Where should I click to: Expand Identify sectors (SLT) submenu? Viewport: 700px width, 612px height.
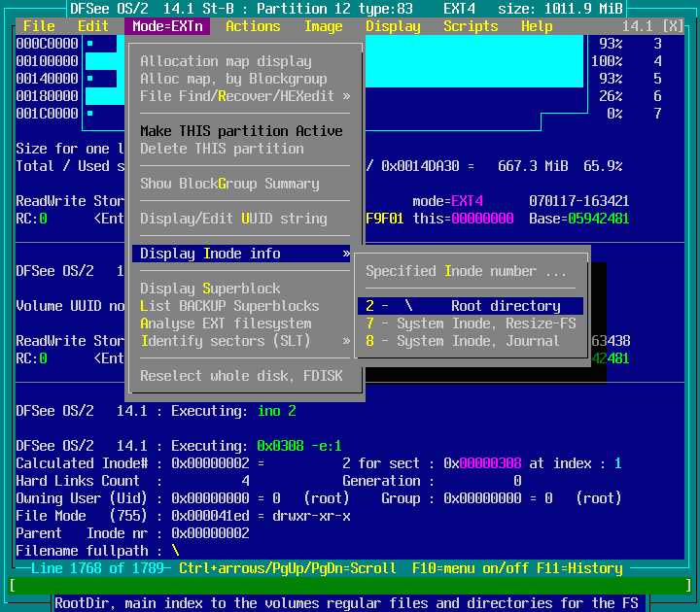(245, 341)
